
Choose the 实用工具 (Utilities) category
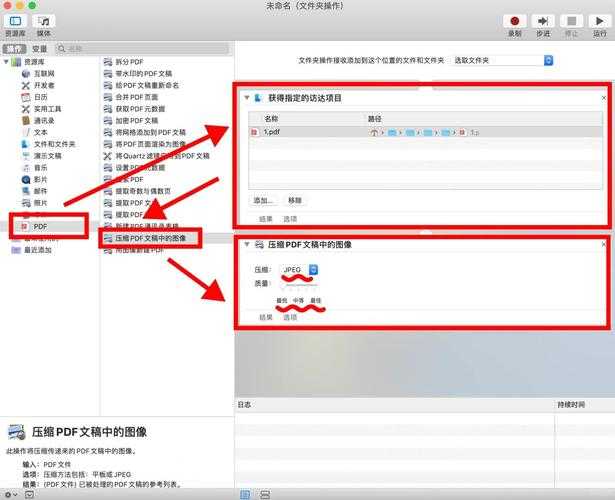coord(26,109)
